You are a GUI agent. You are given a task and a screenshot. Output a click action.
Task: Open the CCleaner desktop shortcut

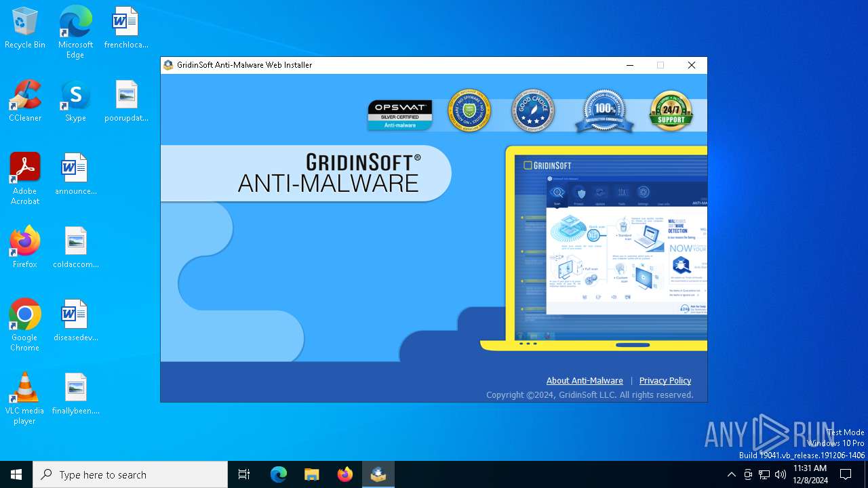[25, 102]
